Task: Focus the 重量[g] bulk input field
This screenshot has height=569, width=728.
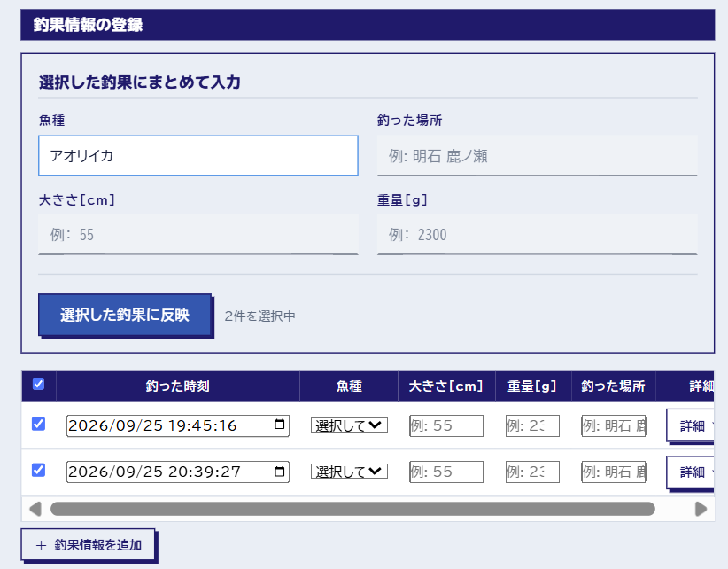Action: 538,235
